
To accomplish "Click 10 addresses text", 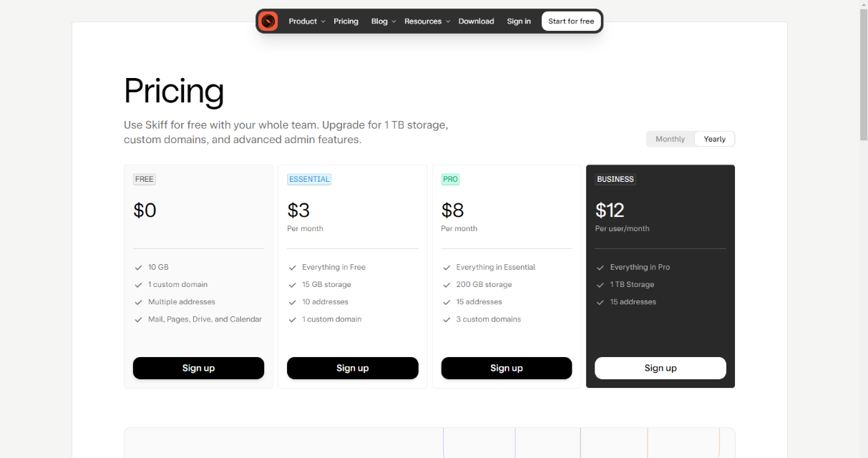I will coord(325,302).
